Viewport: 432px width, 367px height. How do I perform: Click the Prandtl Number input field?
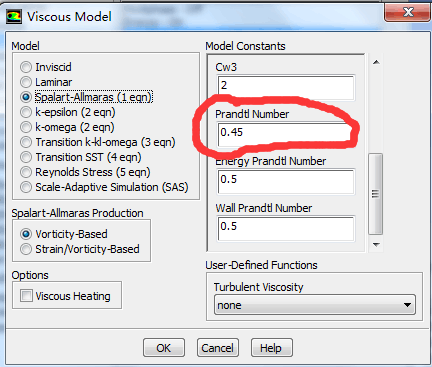[285, 134]
